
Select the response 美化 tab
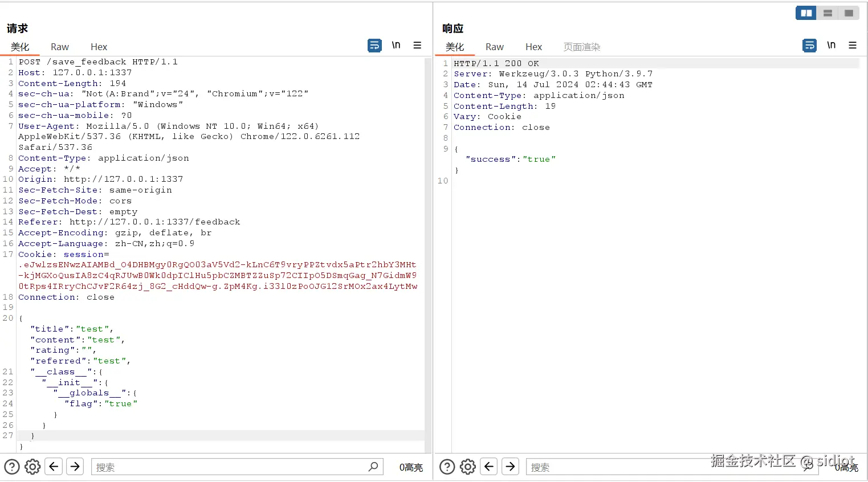point(455,47)
